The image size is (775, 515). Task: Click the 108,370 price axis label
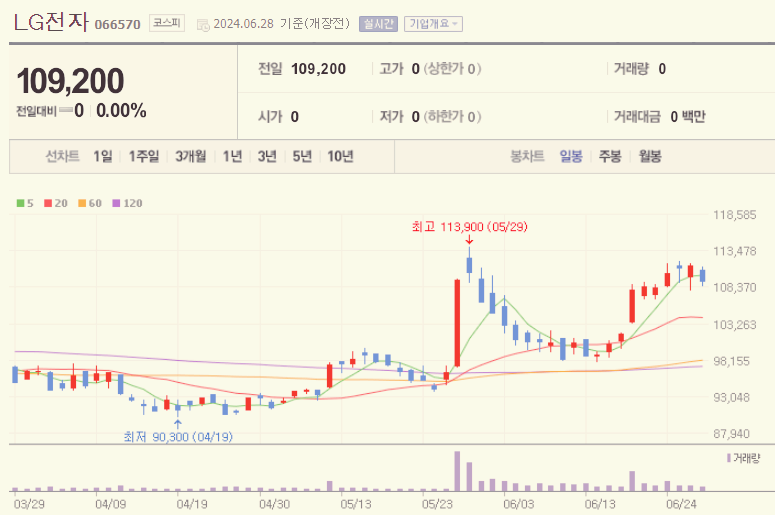[x=734, y=288]
